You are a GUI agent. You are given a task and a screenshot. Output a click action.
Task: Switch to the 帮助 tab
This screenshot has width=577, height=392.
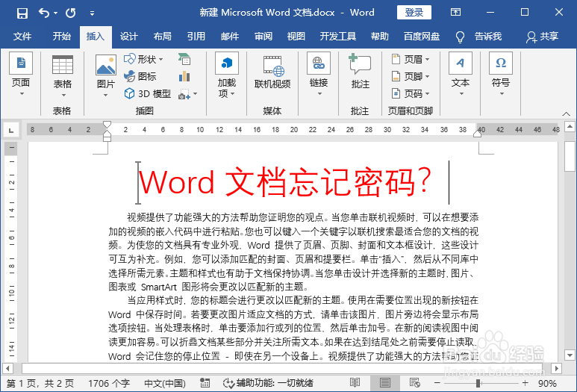(380, 37)
